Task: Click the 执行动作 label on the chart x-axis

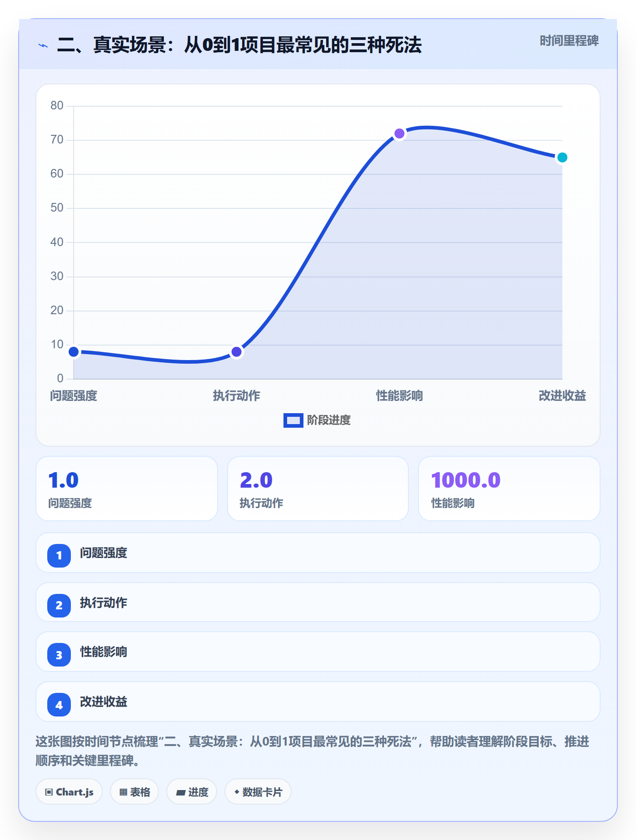Action: point(237,396)
